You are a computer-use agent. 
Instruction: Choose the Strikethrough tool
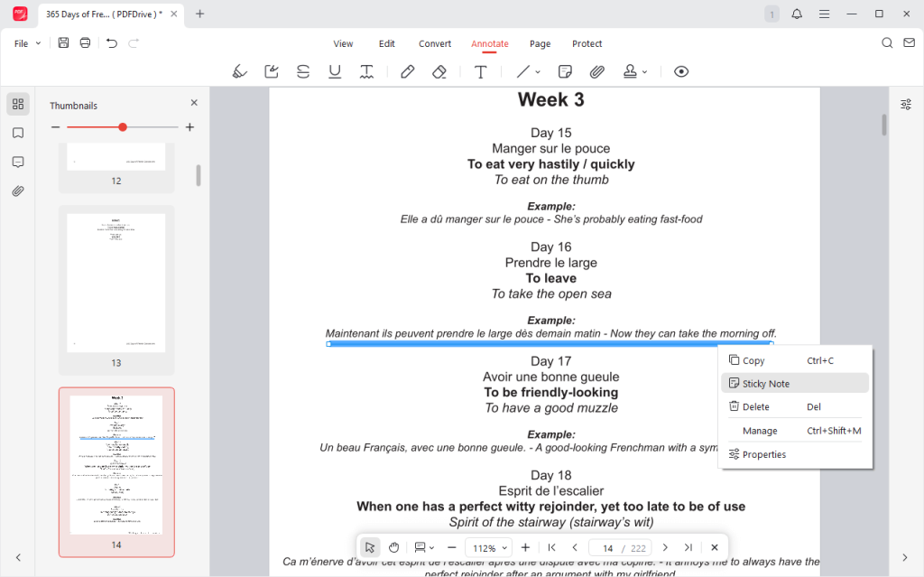[303, 71]
